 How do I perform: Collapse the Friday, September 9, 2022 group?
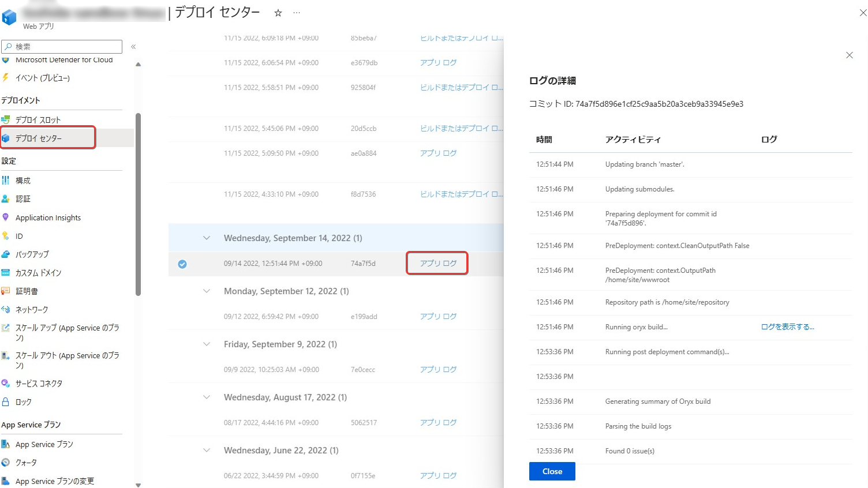pyautogui.click(x=207, y=344)
